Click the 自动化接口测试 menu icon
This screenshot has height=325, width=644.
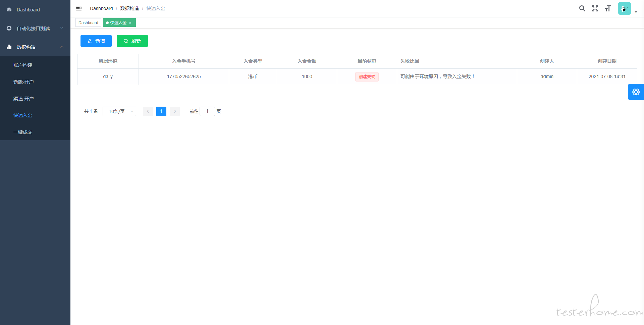coord(9,28)
